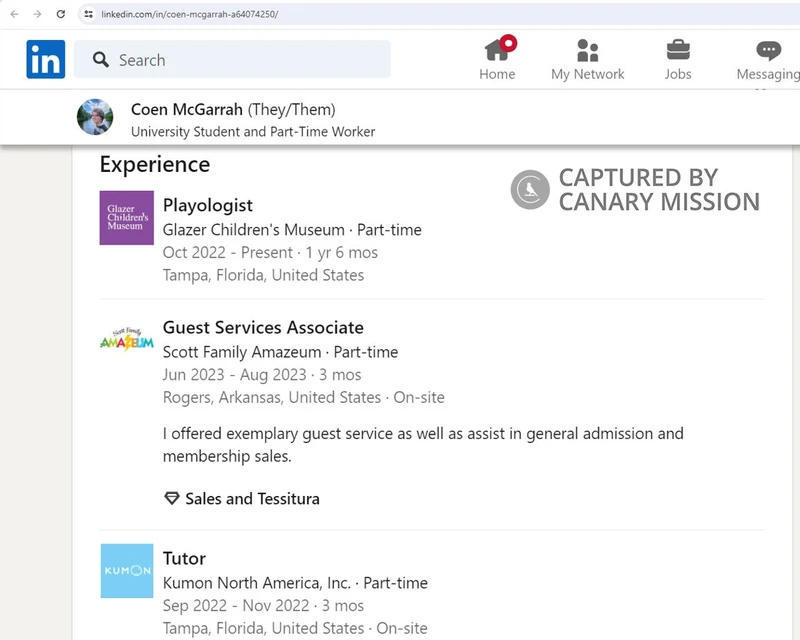The height and width of the screenshot is (640, 800).
Task: Focus the LinkedIn Search field
Action: tap(232, 60)
